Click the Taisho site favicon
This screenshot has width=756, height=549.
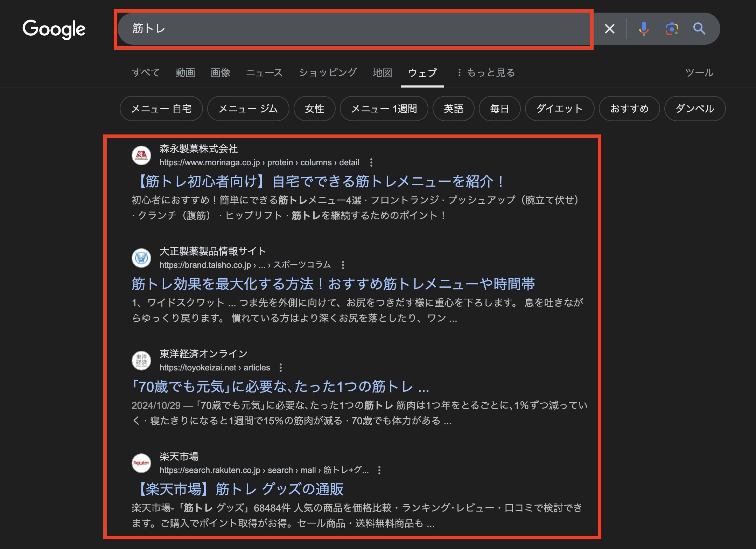(x=141, y=258)
